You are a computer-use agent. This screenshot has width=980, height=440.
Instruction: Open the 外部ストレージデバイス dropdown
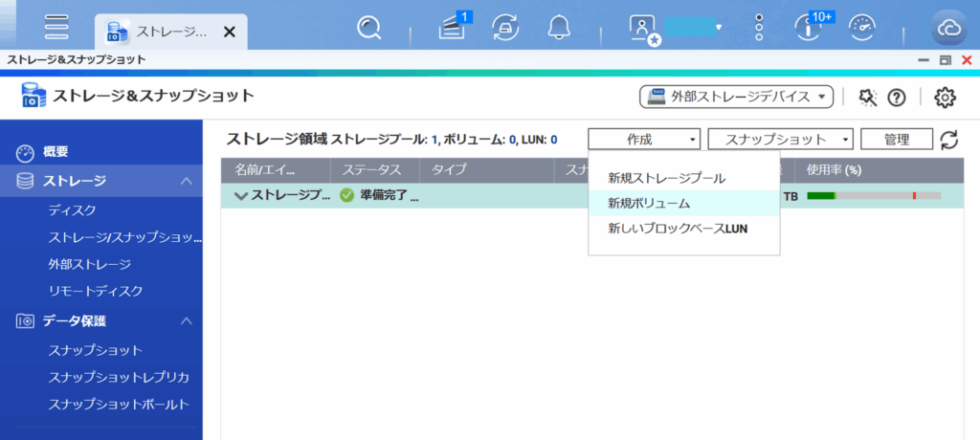(736, 97)
